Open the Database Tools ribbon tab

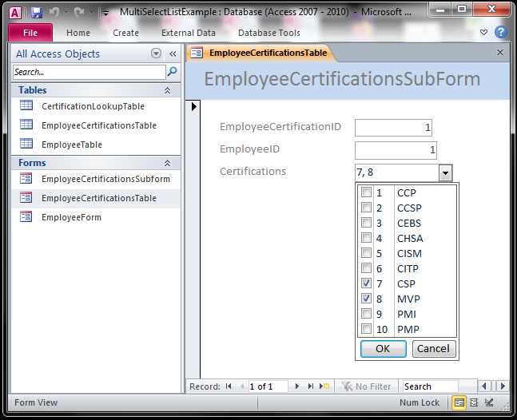point(269,33)
